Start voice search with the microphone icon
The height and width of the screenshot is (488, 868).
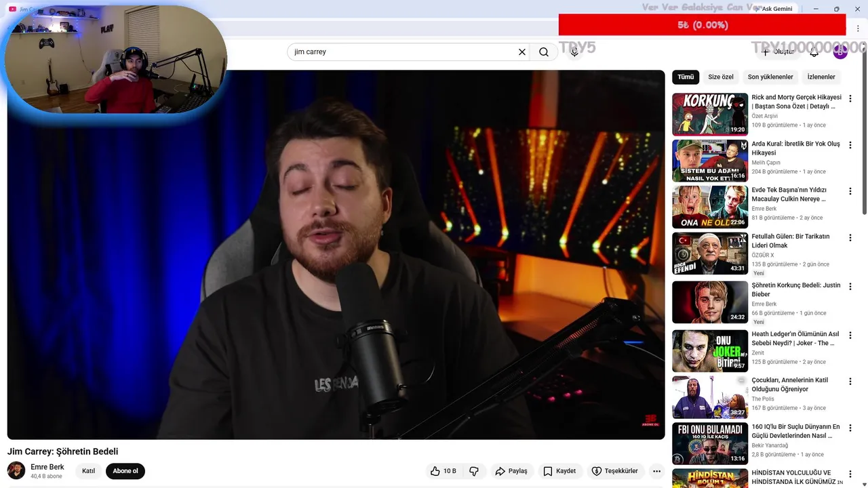coord(574,52)
